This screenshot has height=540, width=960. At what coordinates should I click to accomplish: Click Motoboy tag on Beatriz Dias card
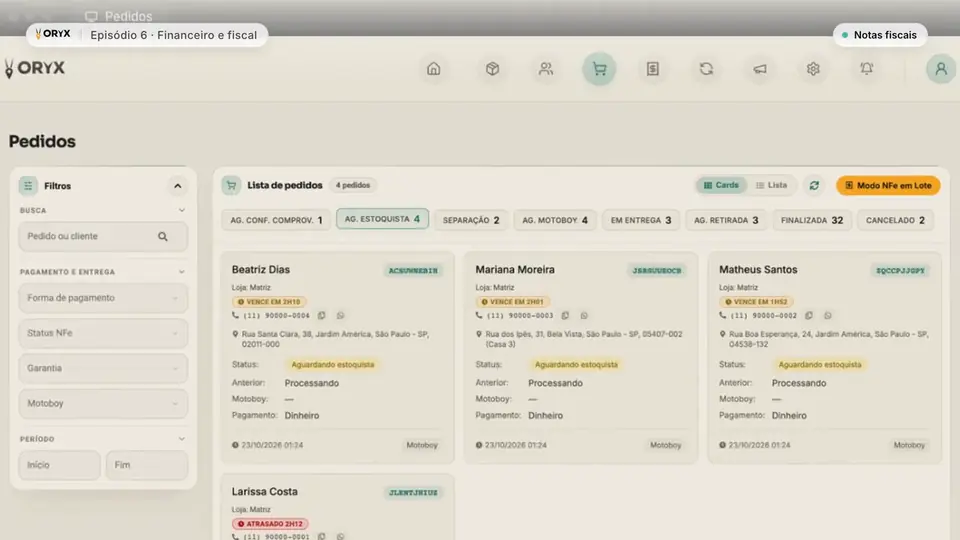pyautogui.click(x=422, y=446)
